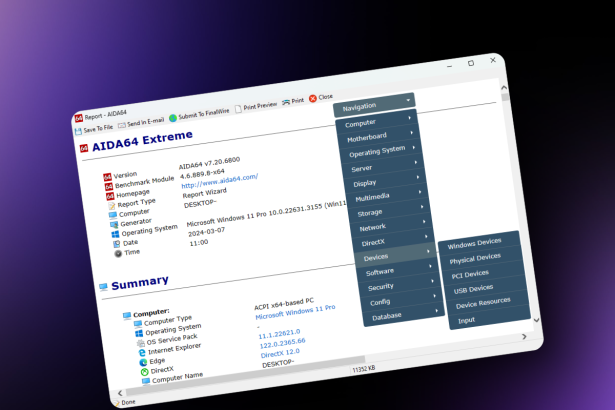
Task: Click the DirectX row Xbox icon
Action: [144, 372]
